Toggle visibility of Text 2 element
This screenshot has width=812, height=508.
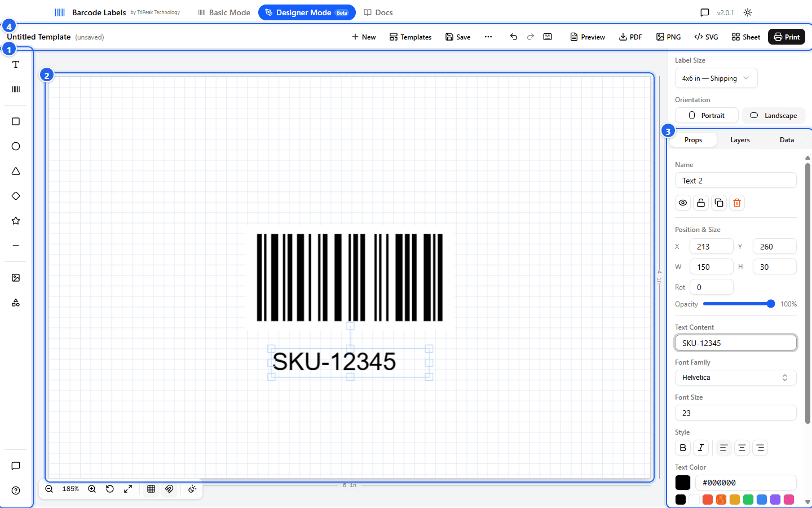point(683,203)
